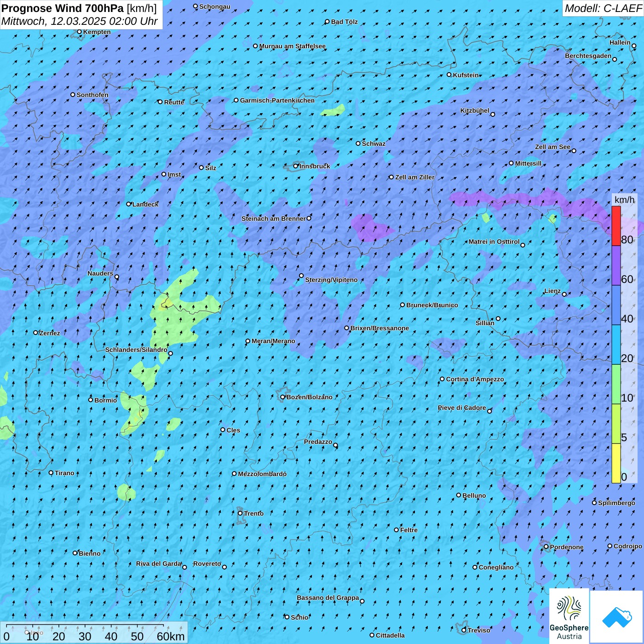Click the 'Kitzbühel' label
The width and height of the screenshot is (644, 644).
coord(475,110)
